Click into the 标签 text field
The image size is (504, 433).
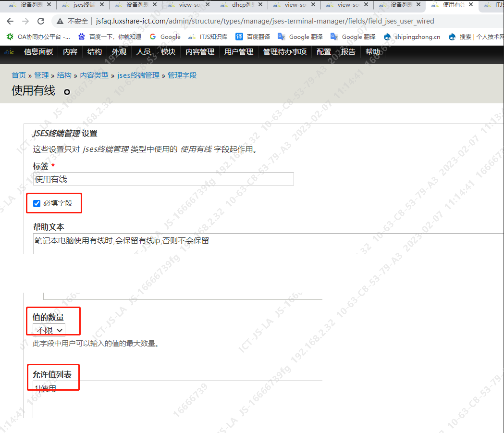click(x=163, y=179)
